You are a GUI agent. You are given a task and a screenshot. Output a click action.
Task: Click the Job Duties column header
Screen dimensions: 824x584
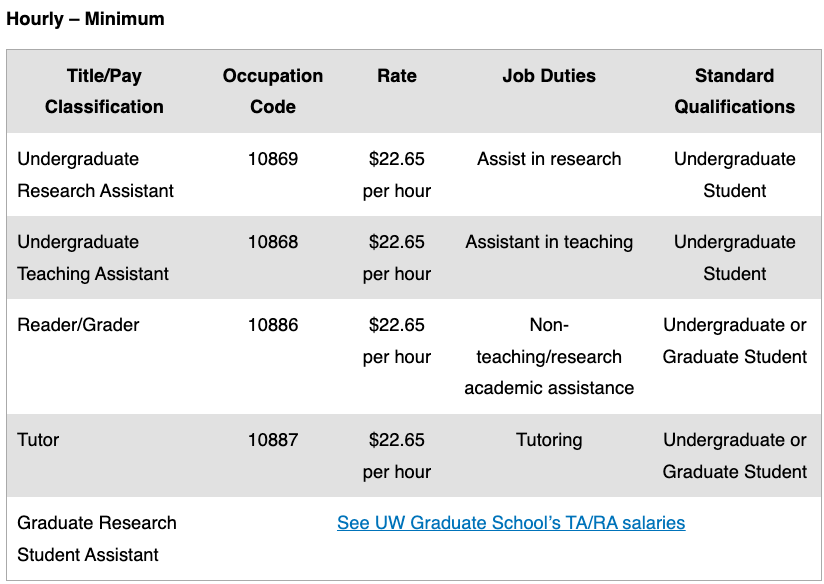pos(549,76)
